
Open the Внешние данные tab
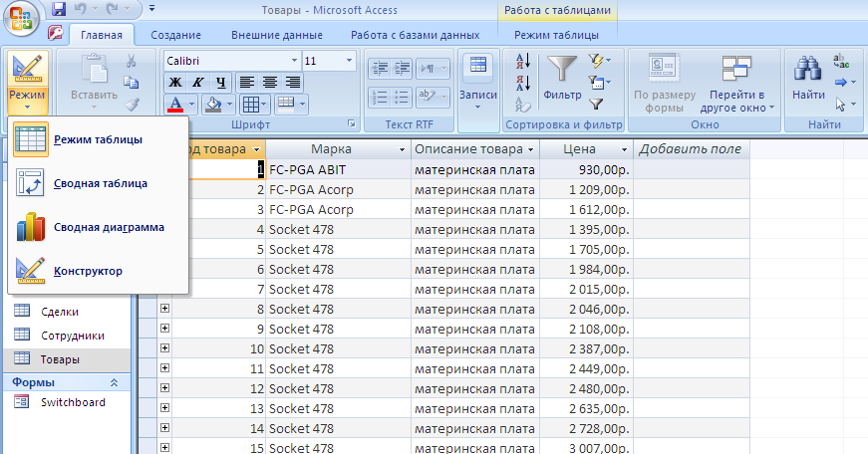(x=277, y=35)
